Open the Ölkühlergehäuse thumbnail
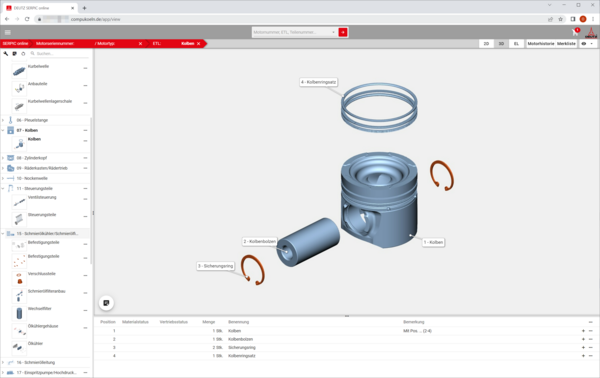Screen dimensions: 600x378 [x=19, y=331]
